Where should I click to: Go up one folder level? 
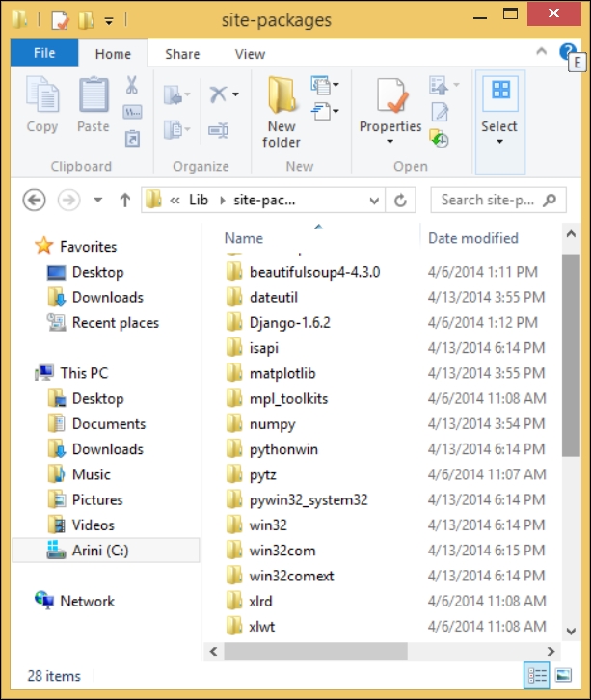(125, 200)
